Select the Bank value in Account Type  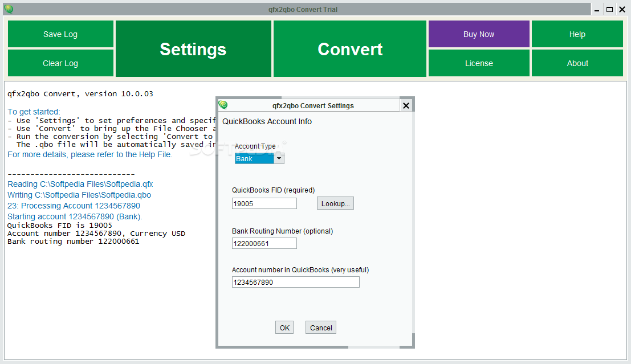pyautogui.click(x=254, y=158)
